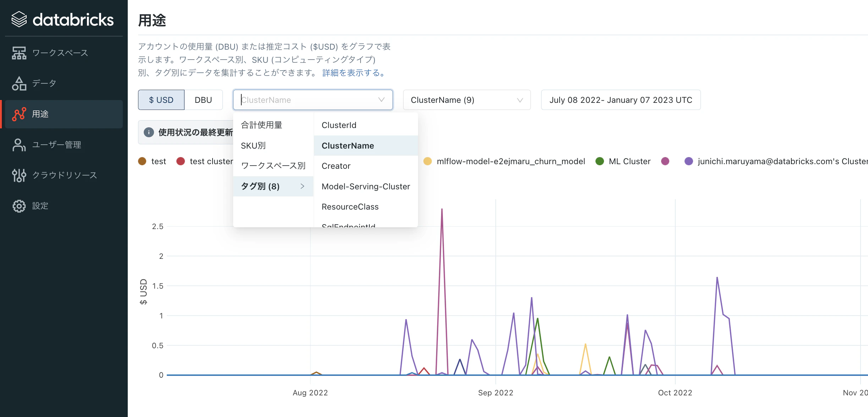Screen dimensions: 868x417
Task: Switch the unit toggle to DBU
Action: (203, 100)
